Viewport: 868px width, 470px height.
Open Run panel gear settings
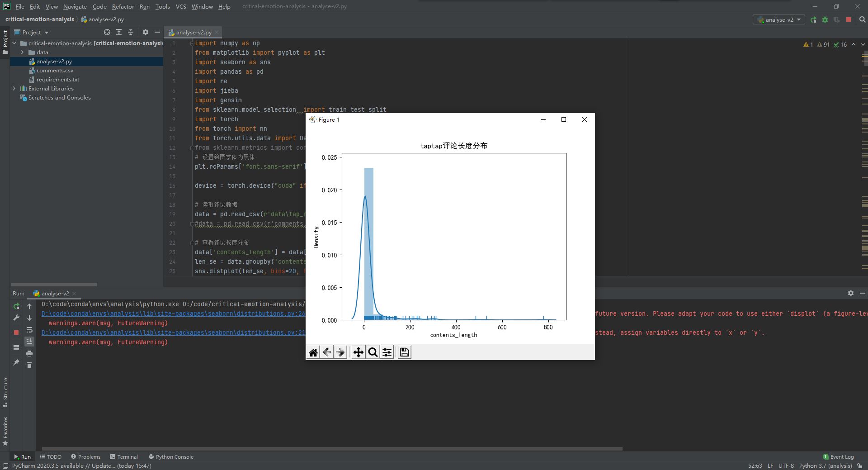850,293
